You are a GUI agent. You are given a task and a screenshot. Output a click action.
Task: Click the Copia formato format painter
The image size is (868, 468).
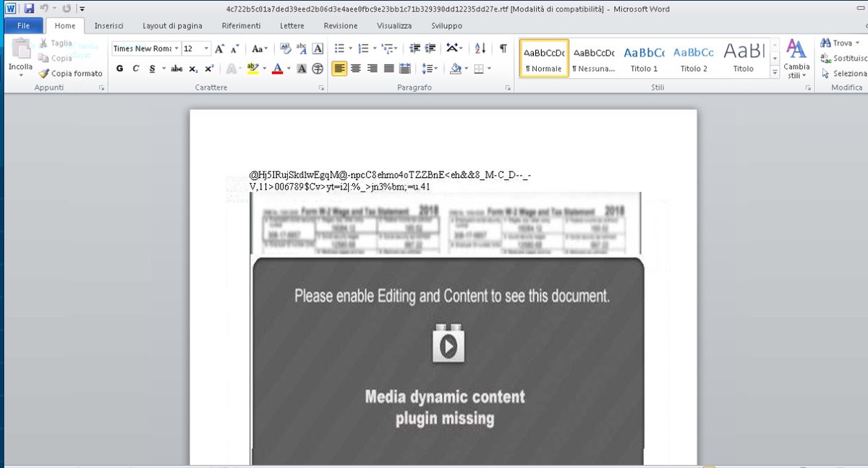click(70, 73)
